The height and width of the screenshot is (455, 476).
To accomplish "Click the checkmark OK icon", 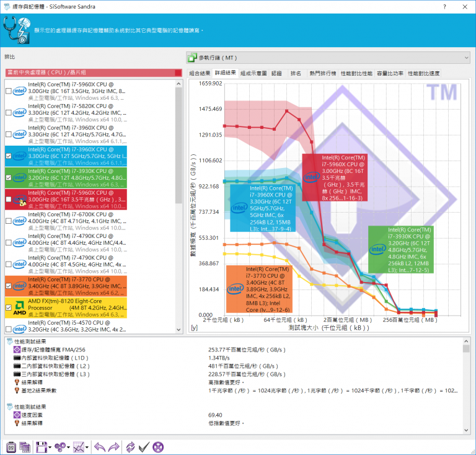I will [x=144, y=447].
